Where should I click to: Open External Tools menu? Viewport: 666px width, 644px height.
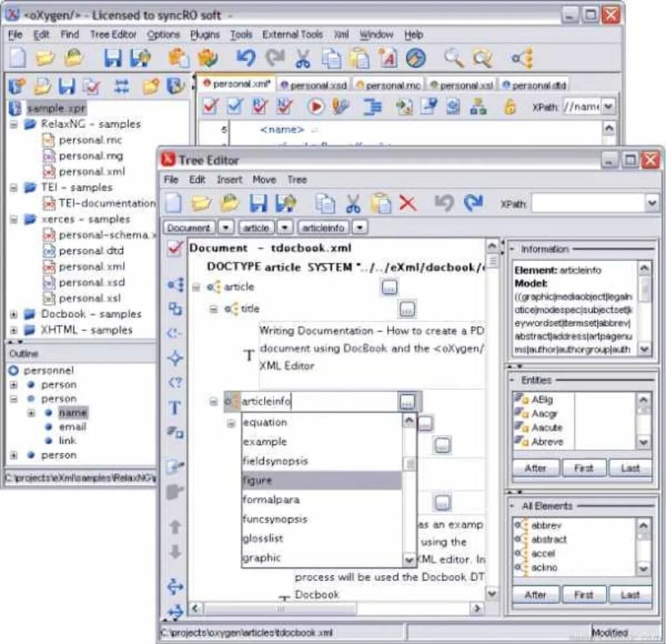click(293, 35)
